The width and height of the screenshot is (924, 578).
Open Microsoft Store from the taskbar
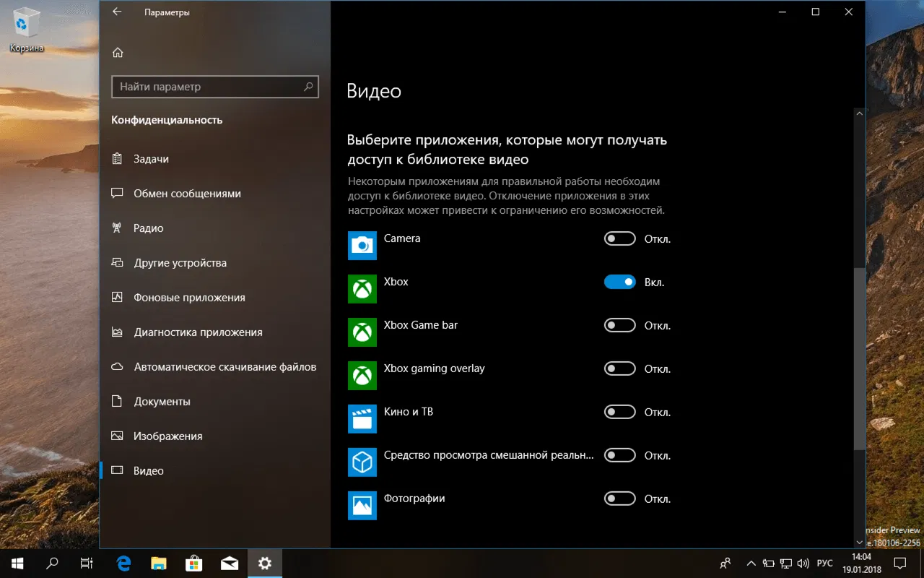(193, 563)
